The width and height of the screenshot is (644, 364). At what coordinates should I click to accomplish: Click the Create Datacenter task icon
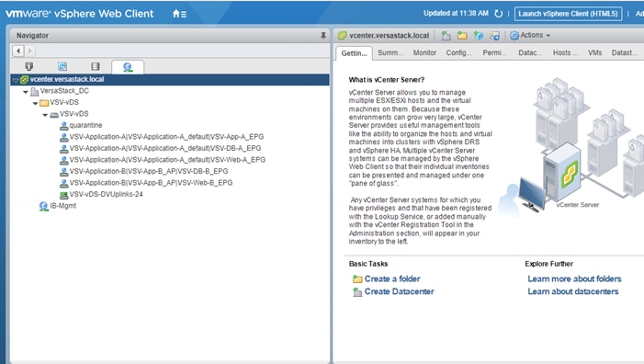pyautogui.click(x=357, y=292)
